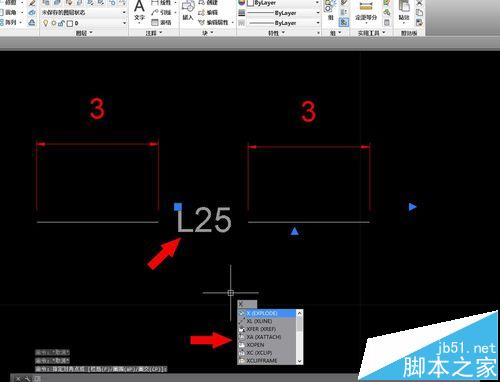Pick XREF in the command suggestions
Viewport: 500px width, 382px height.
point(266,329)
